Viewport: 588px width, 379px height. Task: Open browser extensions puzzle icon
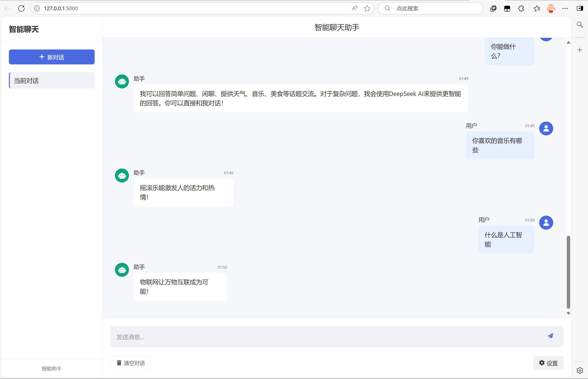click(521, 8)
